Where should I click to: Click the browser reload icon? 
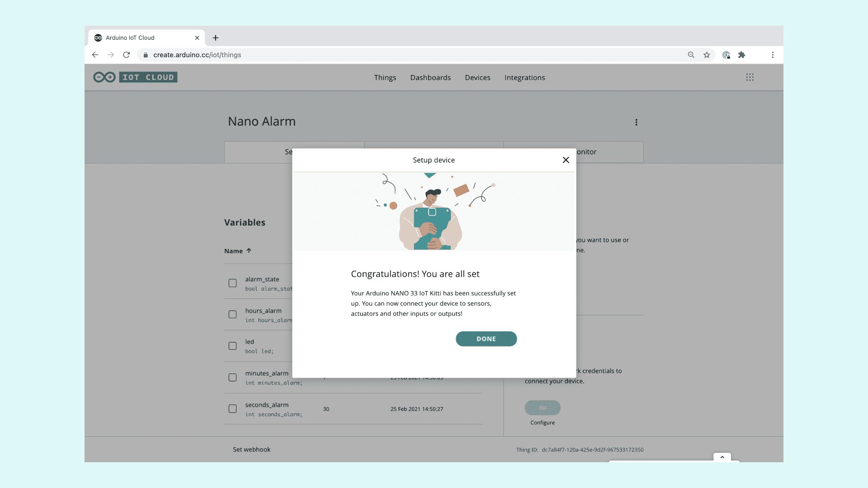click(127, 55)
